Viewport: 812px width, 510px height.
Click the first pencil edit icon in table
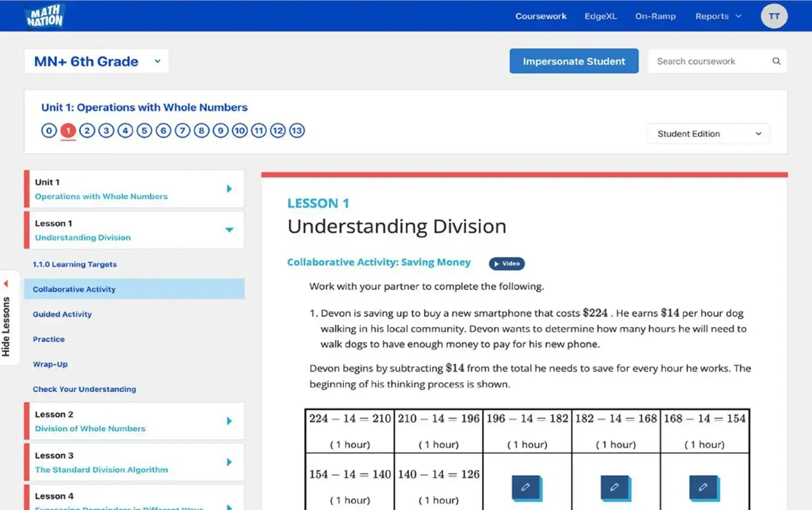[x=526, y=487]
